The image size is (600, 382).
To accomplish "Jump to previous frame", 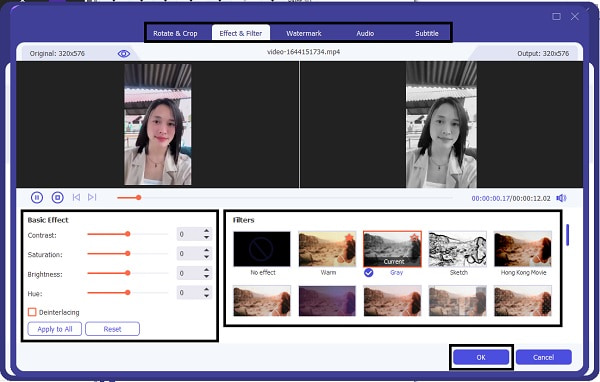I will 76,197.
